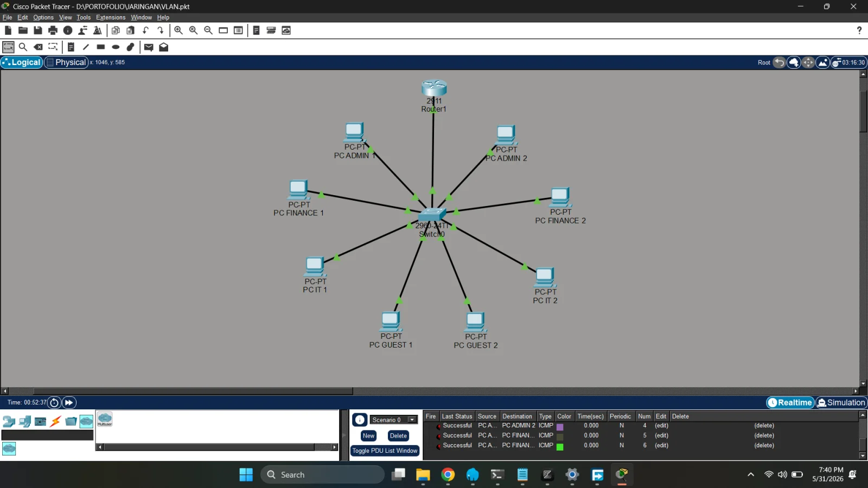Open the Tools menu

pyautogui.click(x=84, y=17)
